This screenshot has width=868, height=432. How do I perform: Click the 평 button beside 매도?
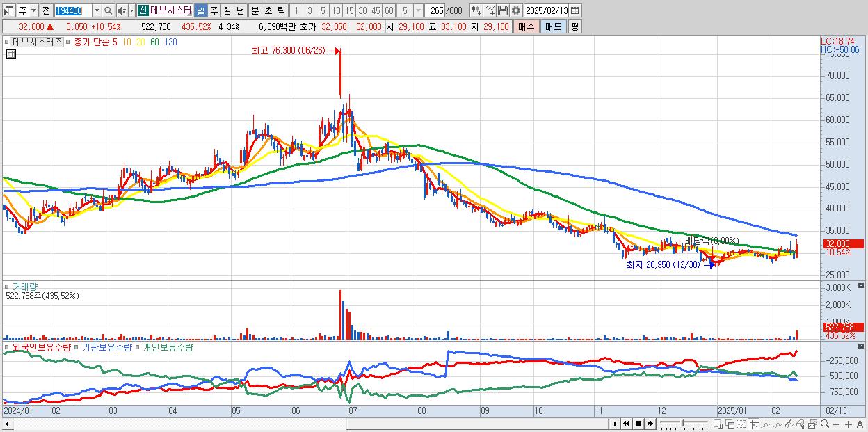[574, 26]
